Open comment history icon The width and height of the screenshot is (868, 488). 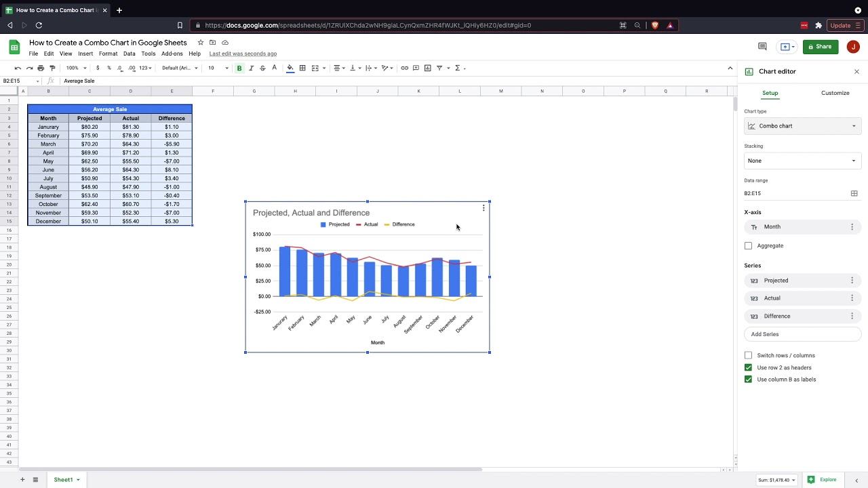pyautogui.click(x=762, y=47)
